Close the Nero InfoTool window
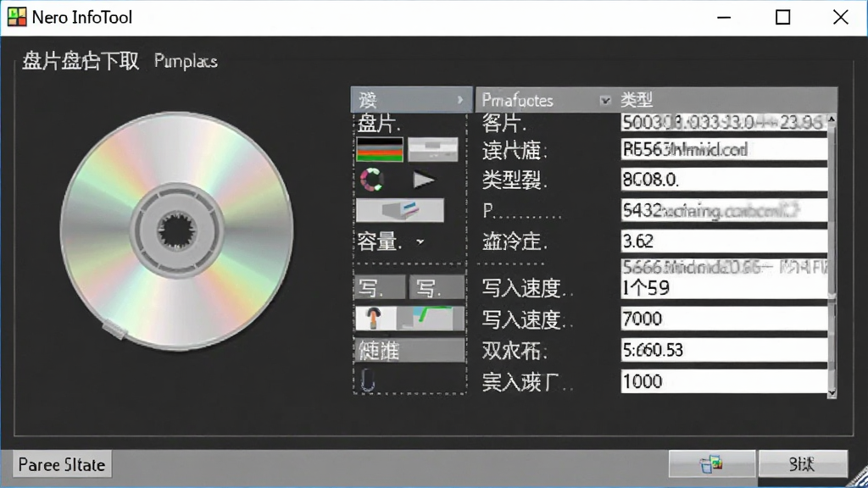Viewport: 868px width, 488px height. pyautogui.click(x=840, y=17)
